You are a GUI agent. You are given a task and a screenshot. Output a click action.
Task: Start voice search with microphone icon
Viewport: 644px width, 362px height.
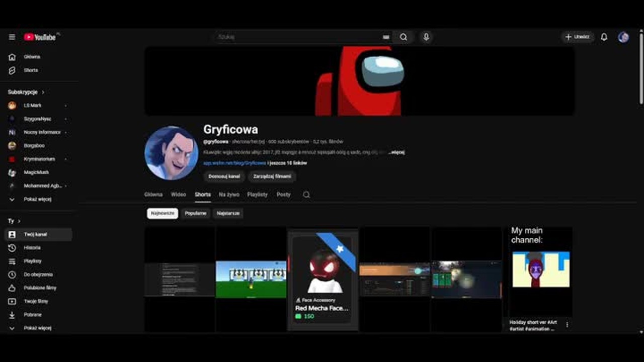click(x=426, y=37)
